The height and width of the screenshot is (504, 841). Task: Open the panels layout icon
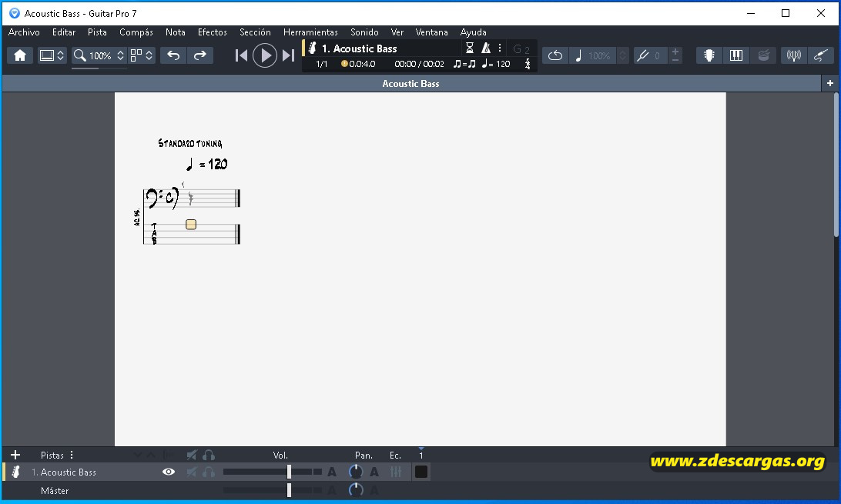point(136,55)
